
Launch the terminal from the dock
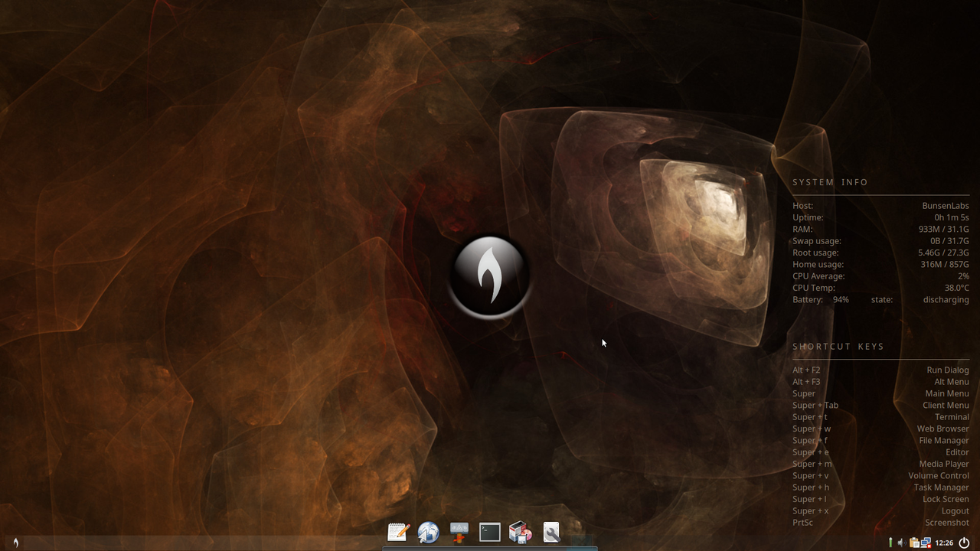pos(490,532)
